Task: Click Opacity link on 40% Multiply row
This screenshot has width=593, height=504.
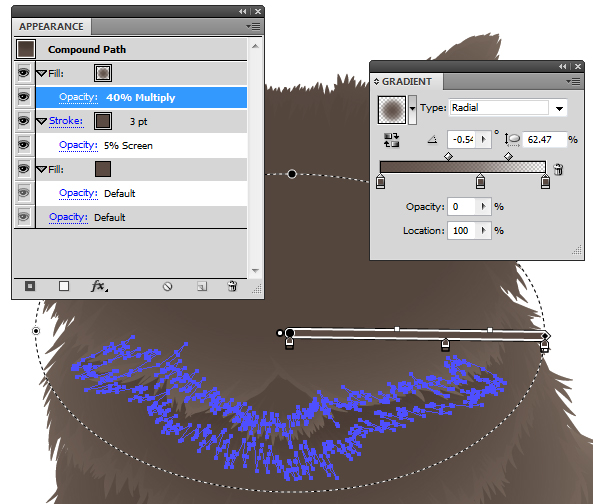Action: click(x=79, y=97)
